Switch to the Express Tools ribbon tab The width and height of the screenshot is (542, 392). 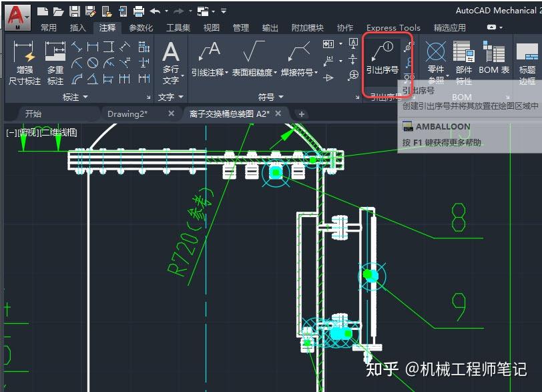coord(393,28)
